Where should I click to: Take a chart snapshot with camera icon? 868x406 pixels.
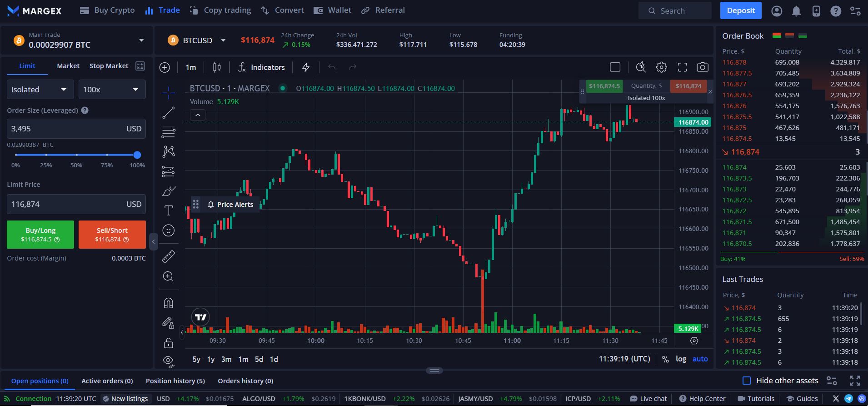pyautogui.click(x=702, y=67)
